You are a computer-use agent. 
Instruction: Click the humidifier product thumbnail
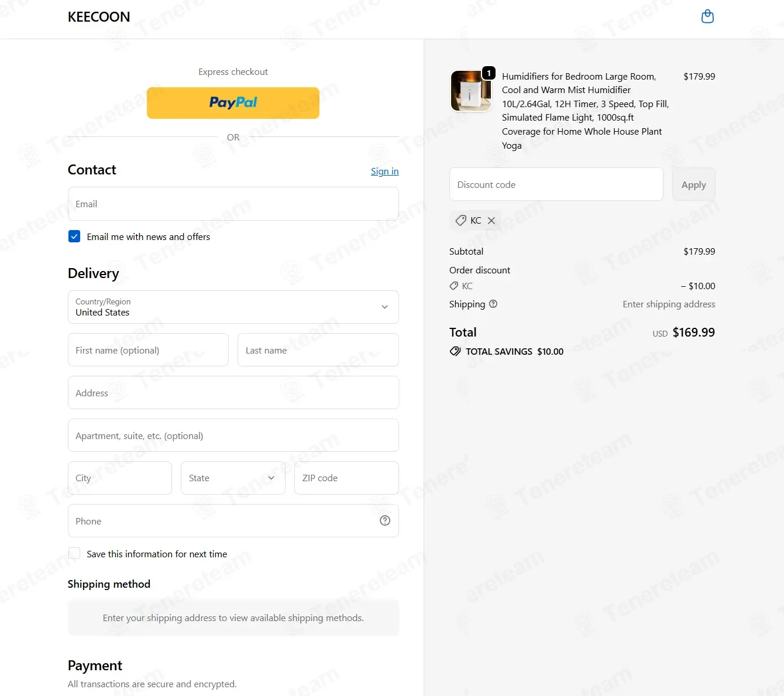coord(470,91)
